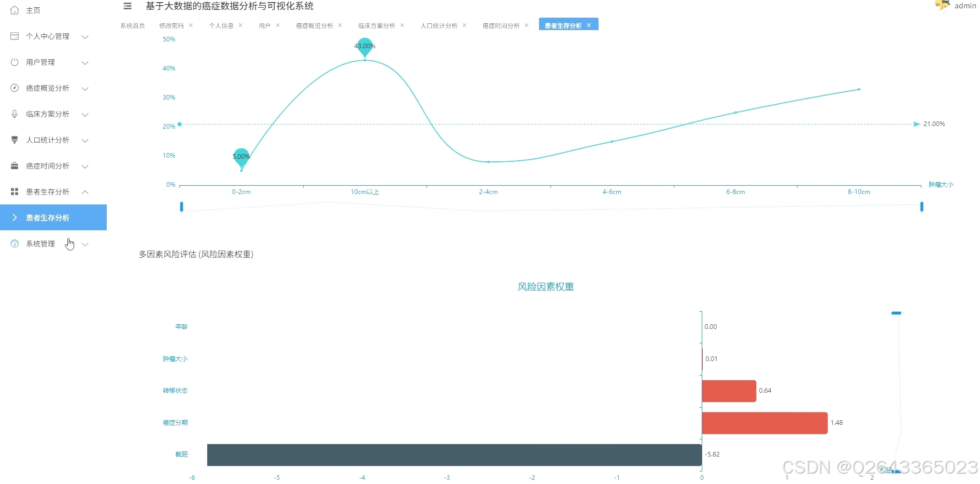Screen dimensions: 980x484
Task: Click the -5.82 bar value
Action: click(x=712, y=454)
